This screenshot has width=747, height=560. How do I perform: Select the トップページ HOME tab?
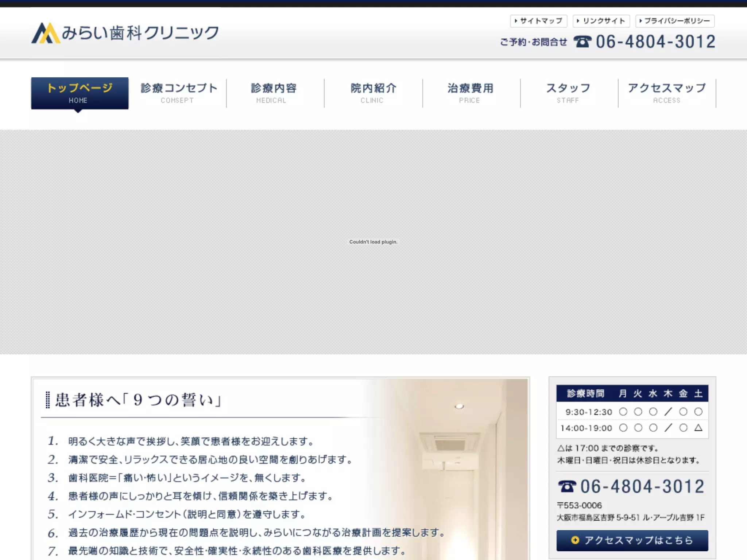(x=80, y=93)
